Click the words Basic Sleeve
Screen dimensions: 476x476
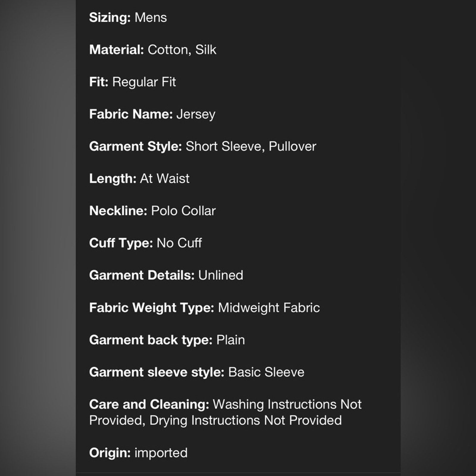[x=266, y=372]
